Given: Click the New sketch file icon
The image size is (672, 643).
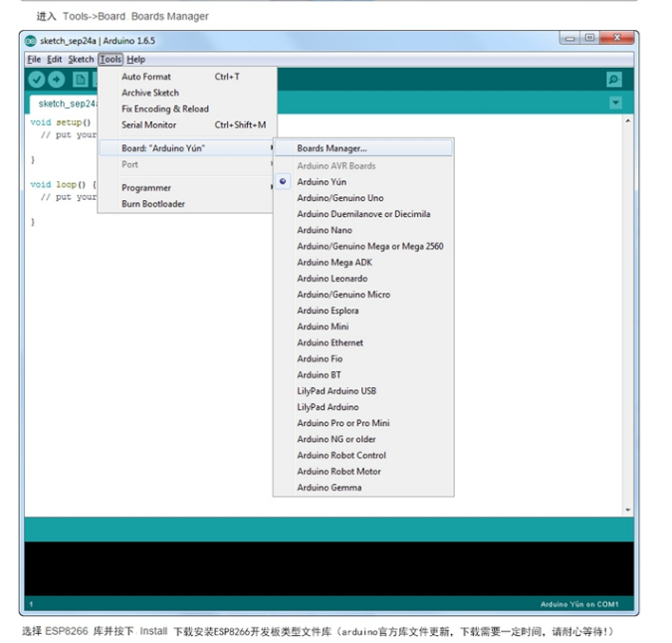Looking at the screenshot, I should 81,80.
